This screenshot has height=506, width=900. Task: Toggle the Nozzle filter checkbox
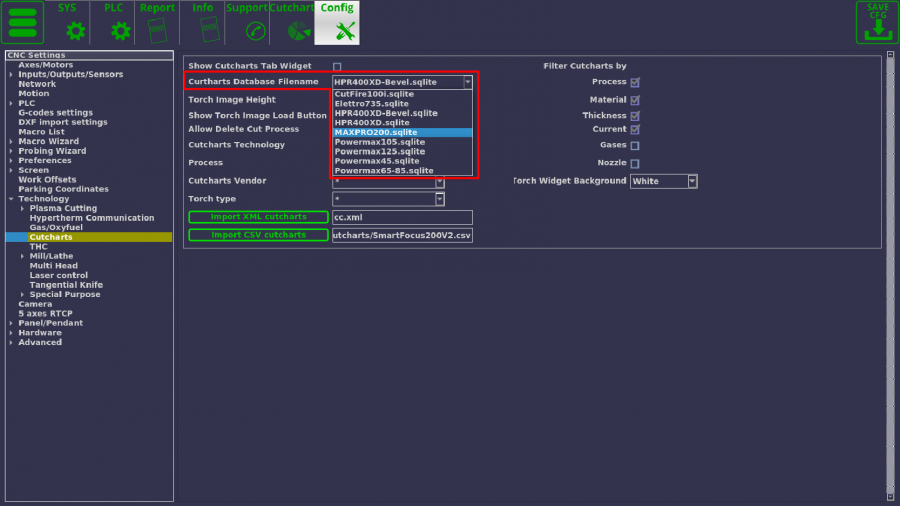(x=635, y=163)
